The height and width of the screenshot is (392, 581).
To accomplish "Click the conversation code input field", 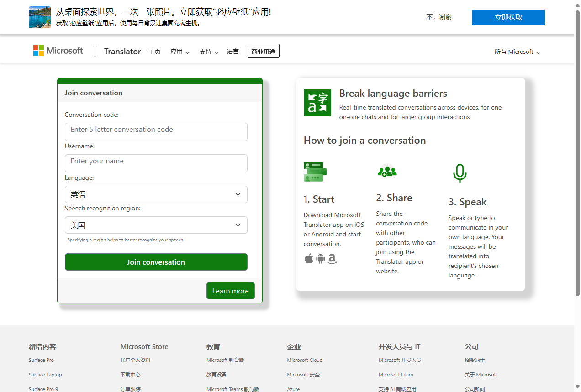I will click(x=156, y=131).
